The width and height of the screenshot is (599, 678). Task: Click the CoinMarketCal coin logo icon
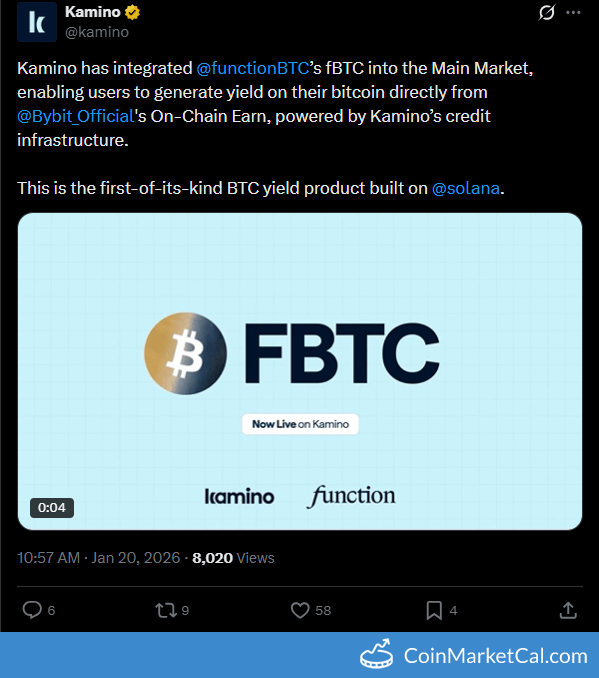tap(377, 654)
